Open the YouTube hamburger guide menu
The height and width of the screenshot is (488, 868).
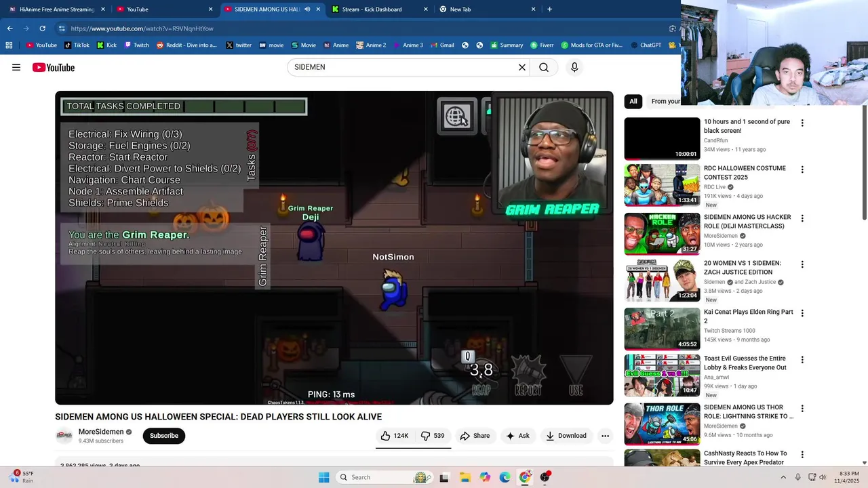coord(16,67)
